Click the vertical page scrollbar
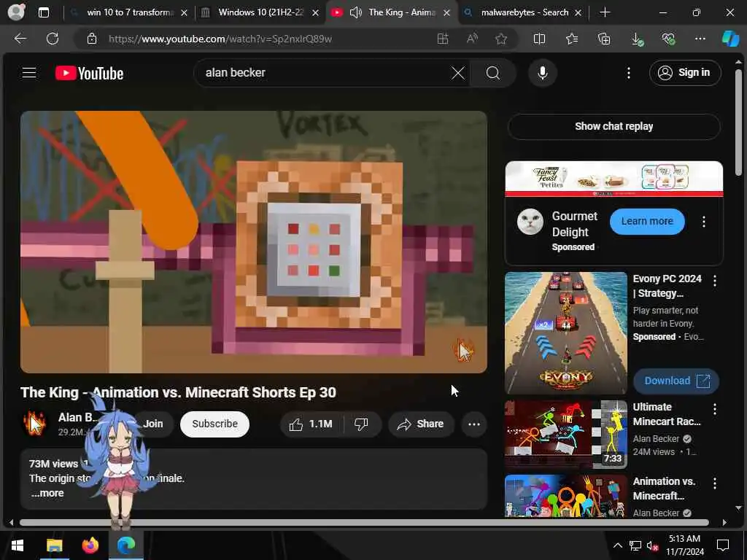 click(x=738, y=122)
